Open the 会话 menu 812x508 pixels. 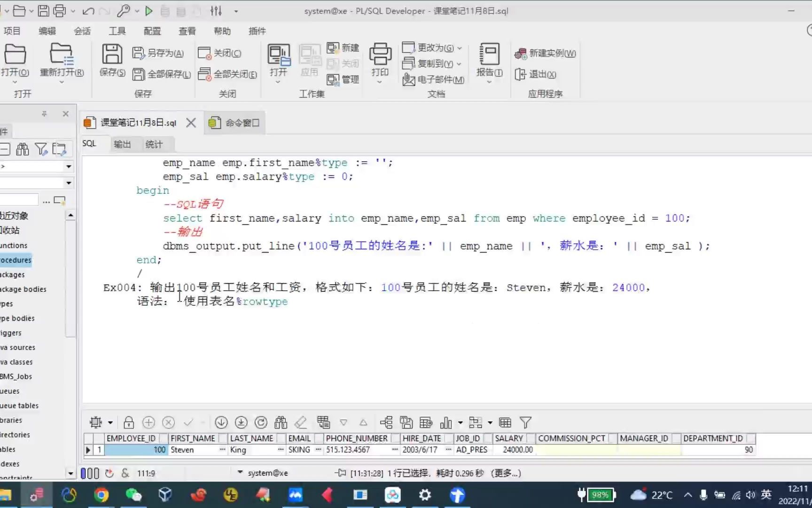click(82, 31)
